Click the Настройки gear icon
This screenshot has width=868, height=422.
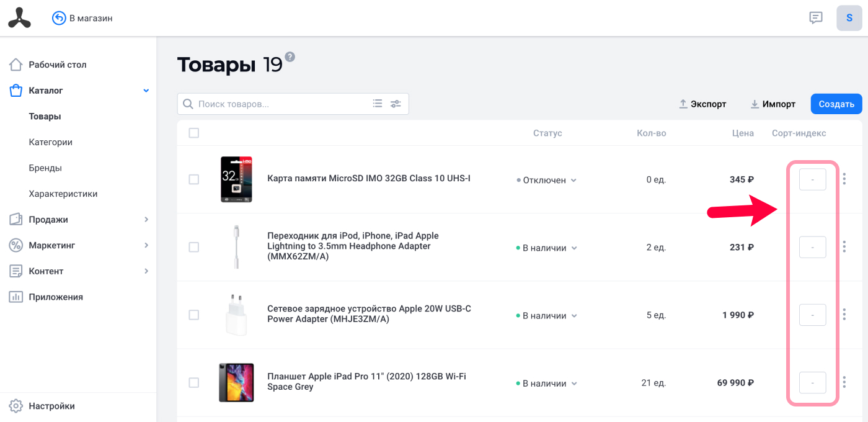pyautogui.click(x=16, y=406)
